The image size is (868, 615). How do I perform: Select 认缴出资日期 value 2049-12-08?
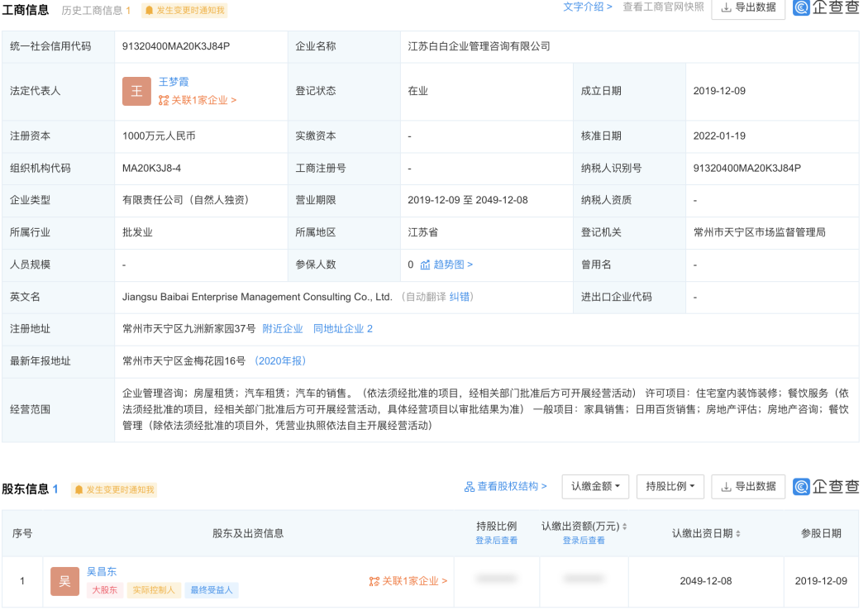(x=706, y=581)
